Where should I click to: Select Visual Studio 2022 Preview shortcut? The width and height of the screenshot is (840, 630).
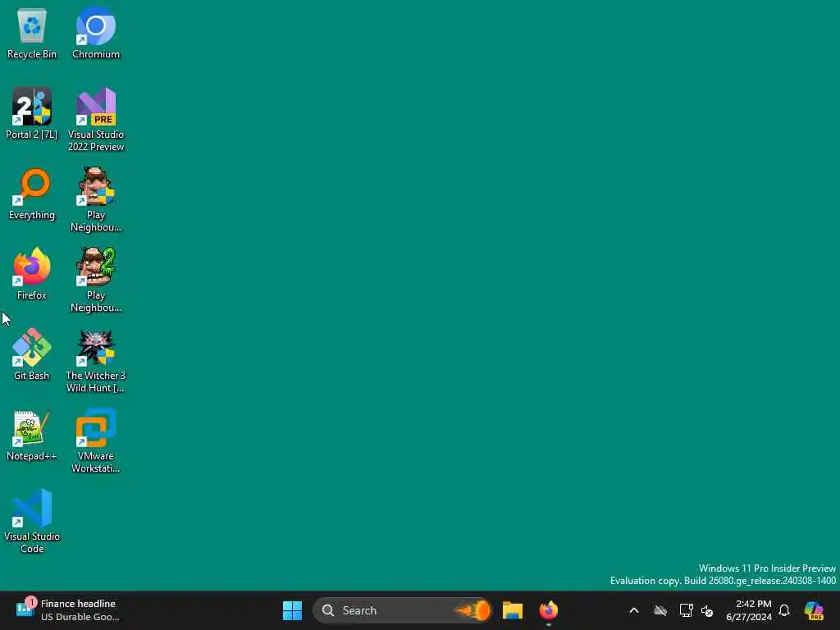coord(96,119)
